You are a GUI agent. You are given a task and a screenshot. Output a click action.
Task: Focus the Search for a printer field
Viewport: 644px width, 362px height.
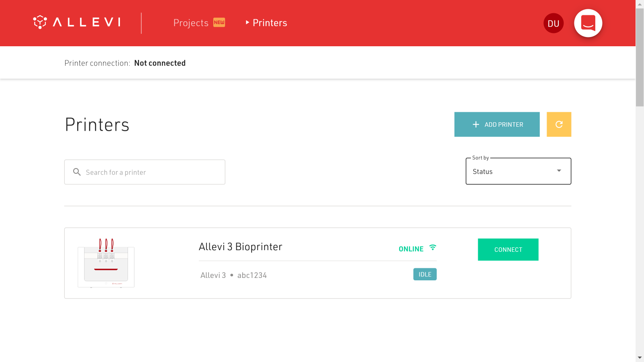[153, 172]
